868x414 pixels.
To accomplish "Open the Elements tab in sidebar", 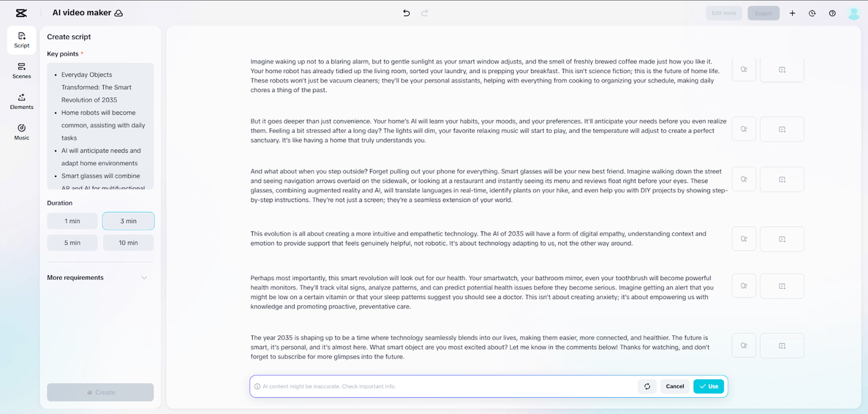I will click(22, 102).
